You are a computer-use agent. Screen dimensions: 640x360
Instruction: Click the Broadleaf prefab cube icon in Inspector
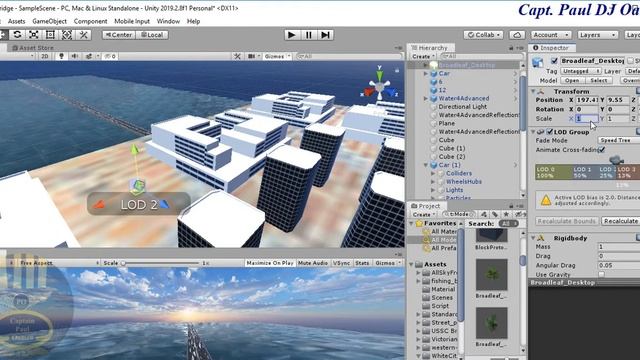click(538, 62)
